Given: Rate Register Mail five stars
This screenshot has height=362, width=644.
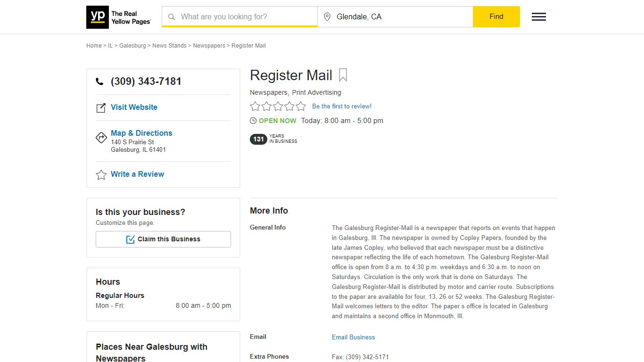Looking at the screenshot, I should point(301,107).
